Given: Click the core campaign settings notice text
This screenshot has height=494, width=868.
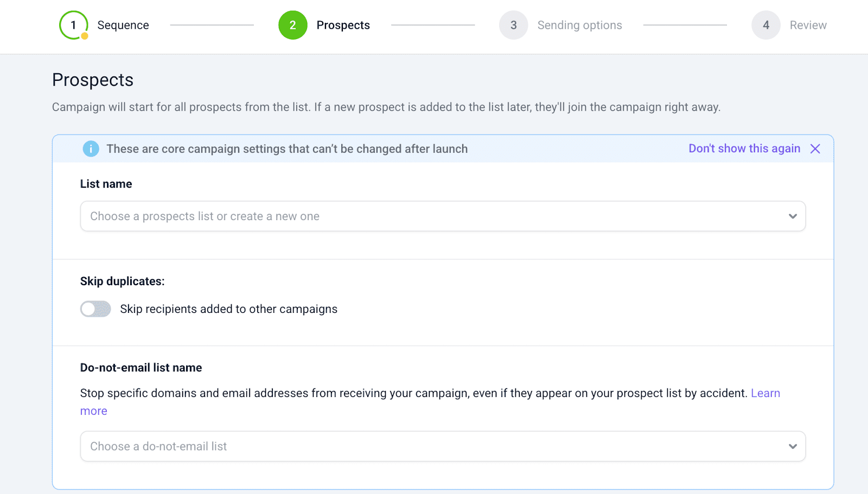Looking at the screenshot, I should [x=287, y=149].
